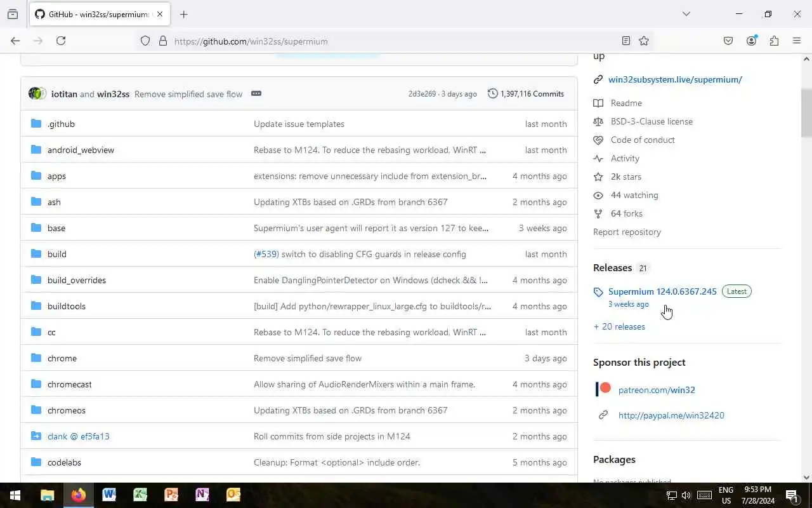The height and width of the screenshot is (508, 812).
Task: Click the apps folder icon
Action: (x=36, y=176)
